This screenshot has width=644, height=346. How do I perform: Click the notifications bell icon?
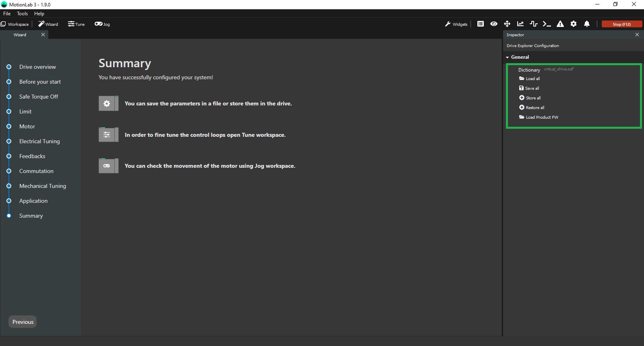(587, 24)
